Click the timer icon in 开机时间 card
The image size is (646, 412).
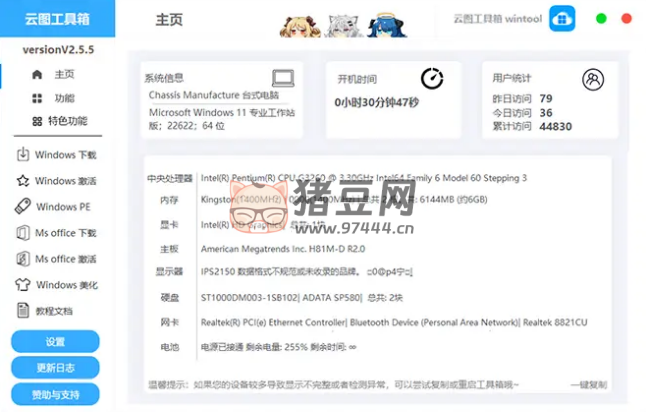tap(432, 78)
